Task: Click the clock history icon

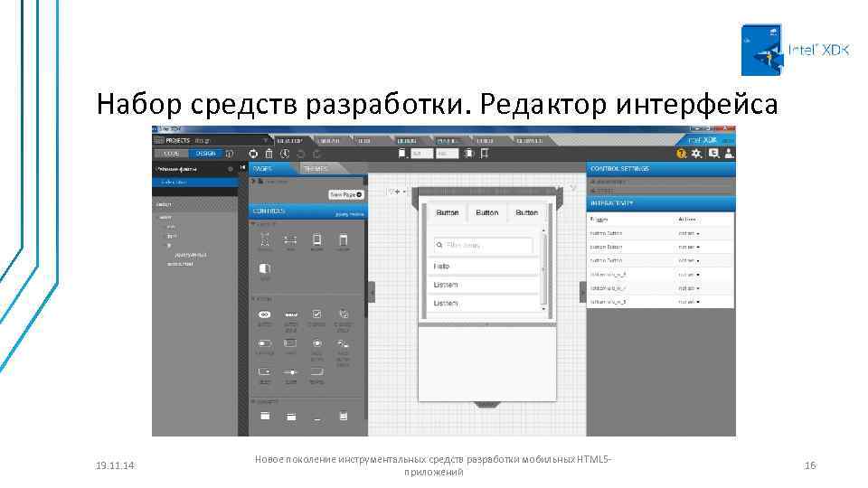Action: click(x=285, y=154)
